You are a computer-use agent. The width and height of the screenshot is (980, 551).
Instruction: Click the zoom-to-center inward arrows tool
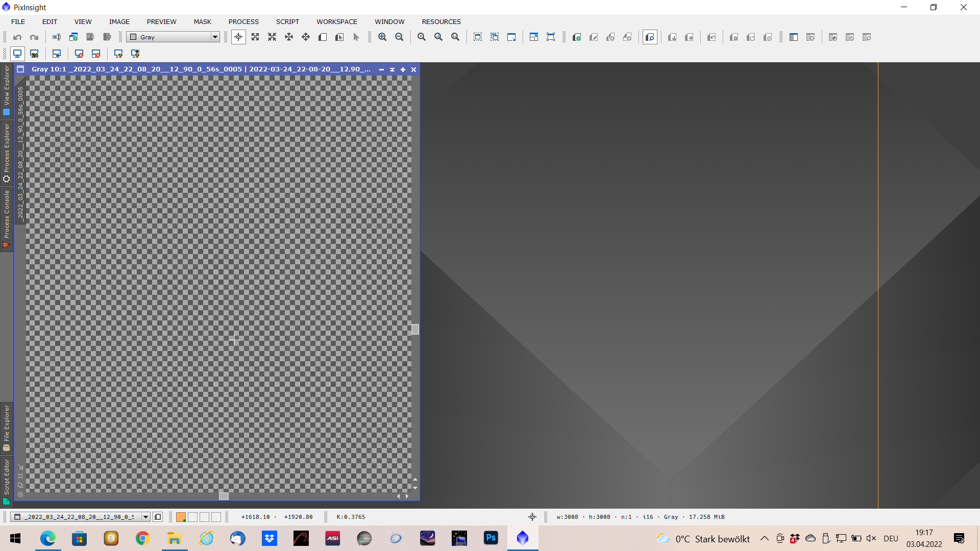pyautogui.click(x=272, y=37)
